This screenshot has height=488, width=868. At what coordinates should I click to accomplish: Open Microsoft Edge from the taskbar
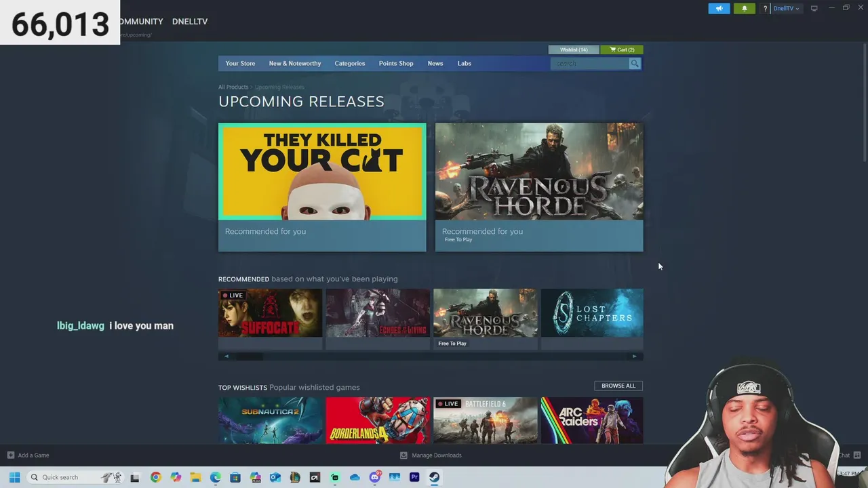(x=216, y=477)
